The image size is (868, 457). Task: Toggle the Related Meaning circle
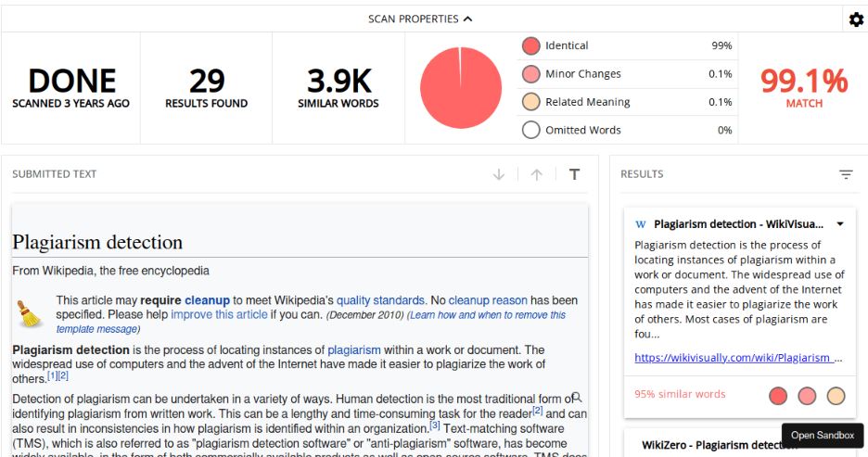530,102
